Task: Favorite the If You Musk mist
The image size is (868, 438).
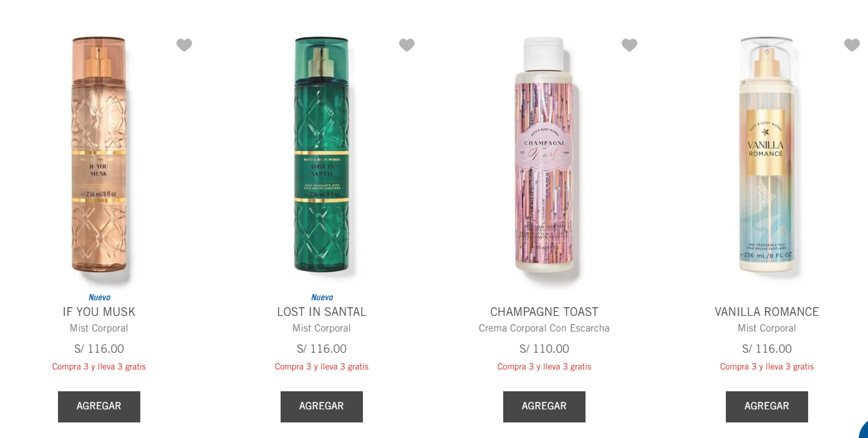Action: [x=184, y=45]
